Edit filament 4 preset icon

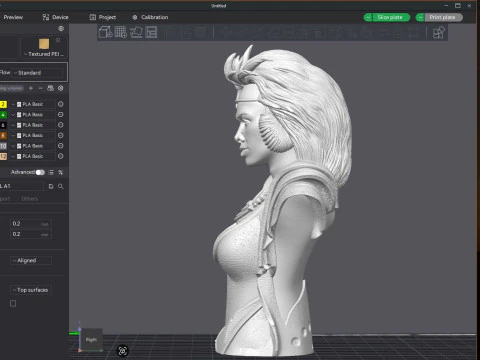pyautogui.click(x=61, y=114)
